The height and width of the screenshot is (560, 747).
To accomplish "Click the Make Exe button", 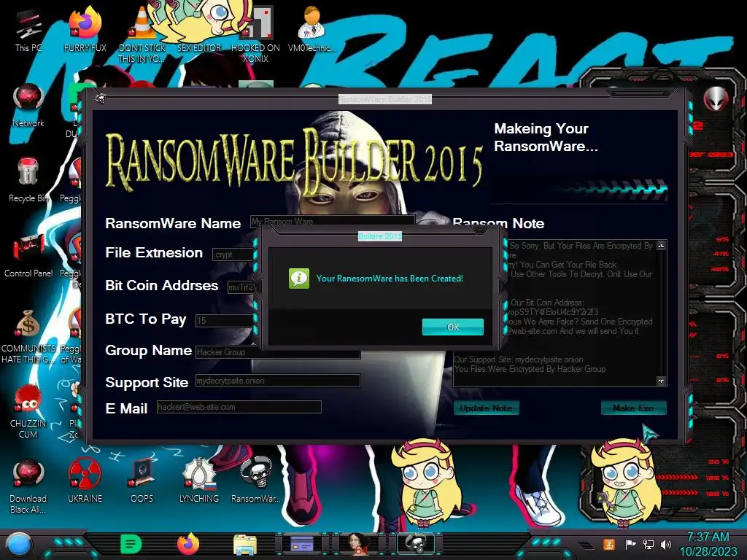I will coord(633,408).
